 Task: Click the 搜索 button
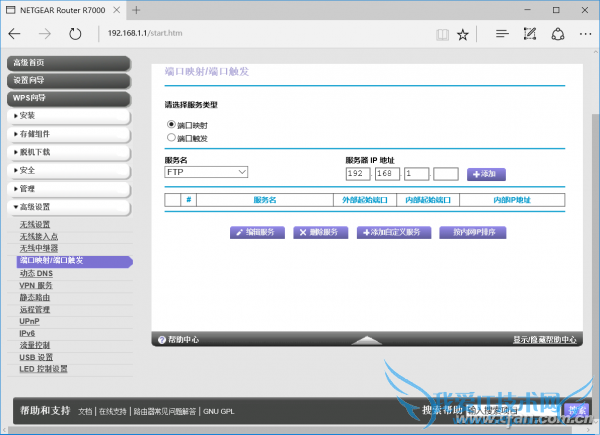point(576,411)
